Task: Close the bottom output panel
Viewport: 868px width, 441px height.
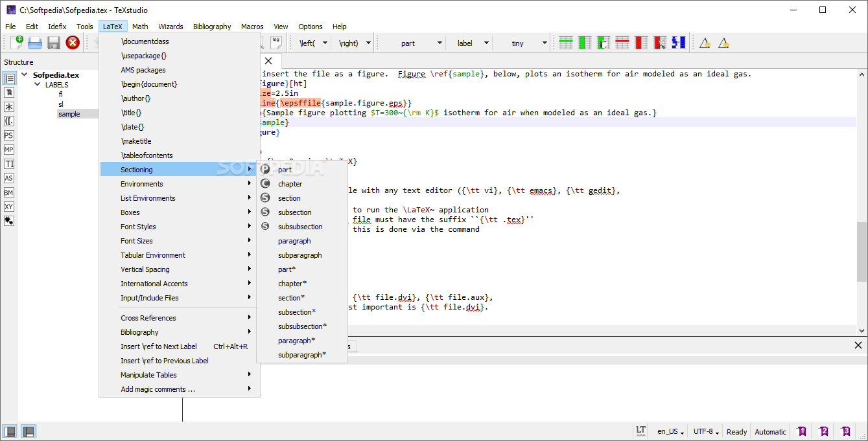Action: coord(858,346)
